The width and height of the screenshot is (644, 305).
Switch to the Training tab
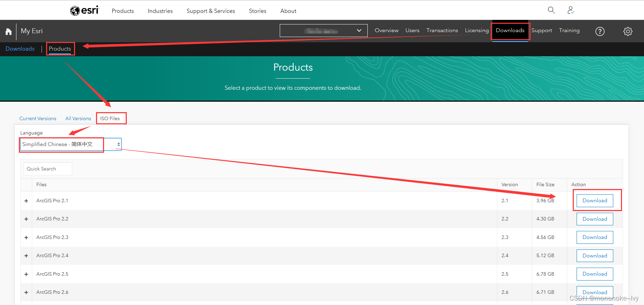click(569, 31)
